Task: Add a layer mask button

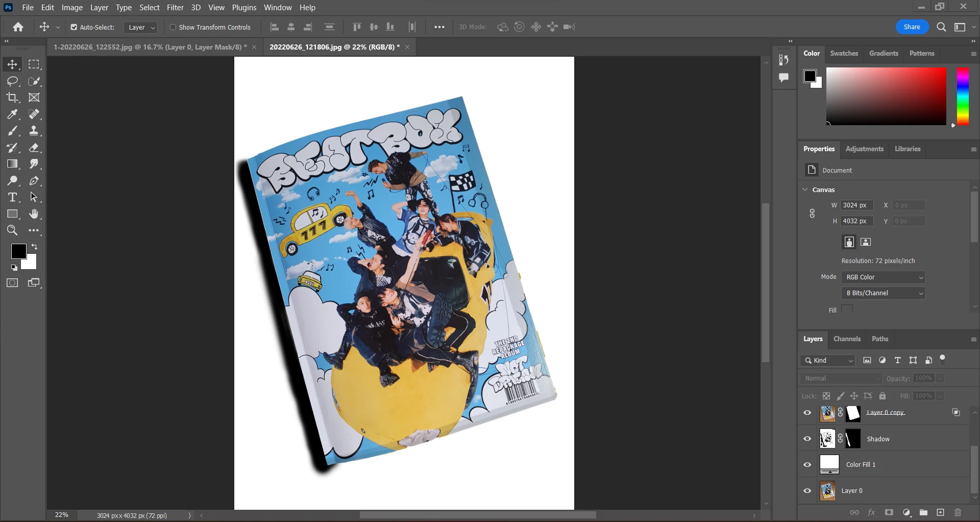Action: 889,513
